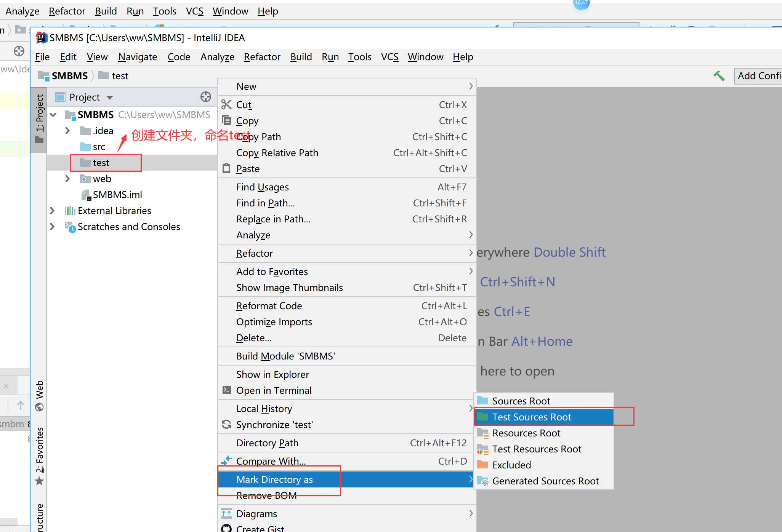Select Find Usages entry
782x532 pixels.
(x=347, y=187)
